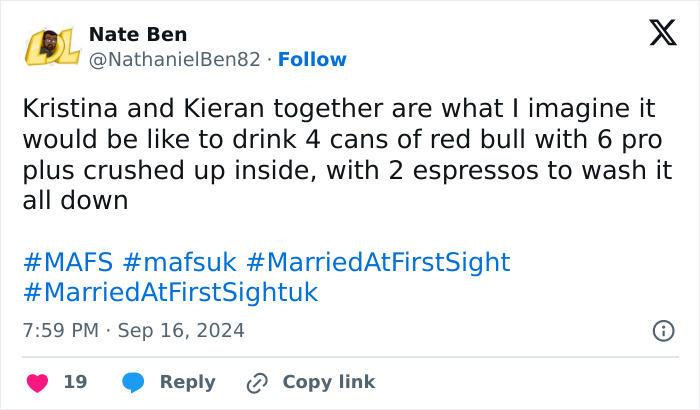Click the Nate Ben display name
The width and height of the screenshot is (700, 410).
coord(137,35)
